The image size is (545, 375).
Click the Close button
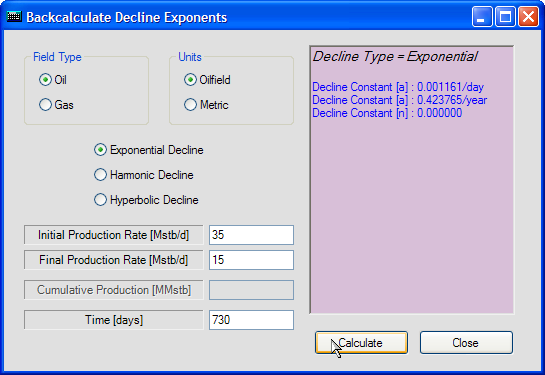pyautogui.click(x=466, y=343)
